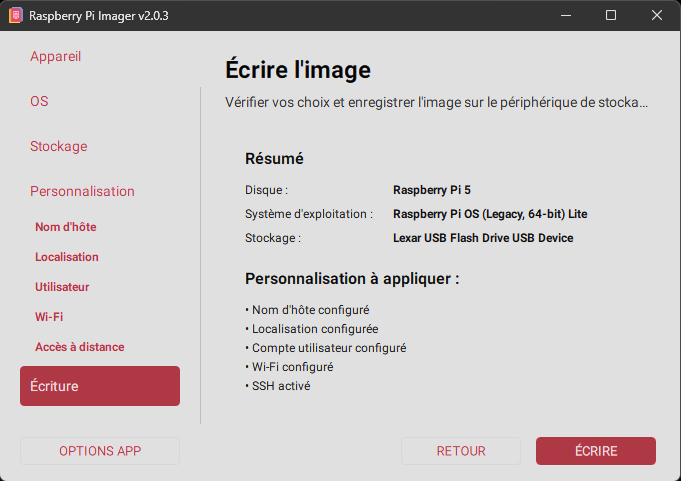Open Nom d'hôte customization
Viewport: 681px width, 481px height.
point(66,227)
